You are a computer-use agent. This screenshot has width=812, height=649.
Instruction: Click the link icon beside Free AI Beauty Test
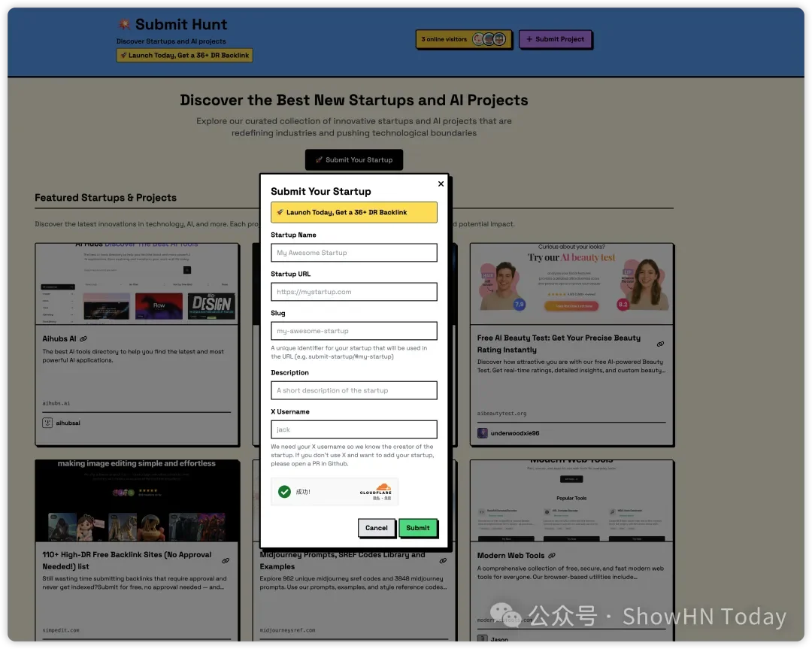660,344
